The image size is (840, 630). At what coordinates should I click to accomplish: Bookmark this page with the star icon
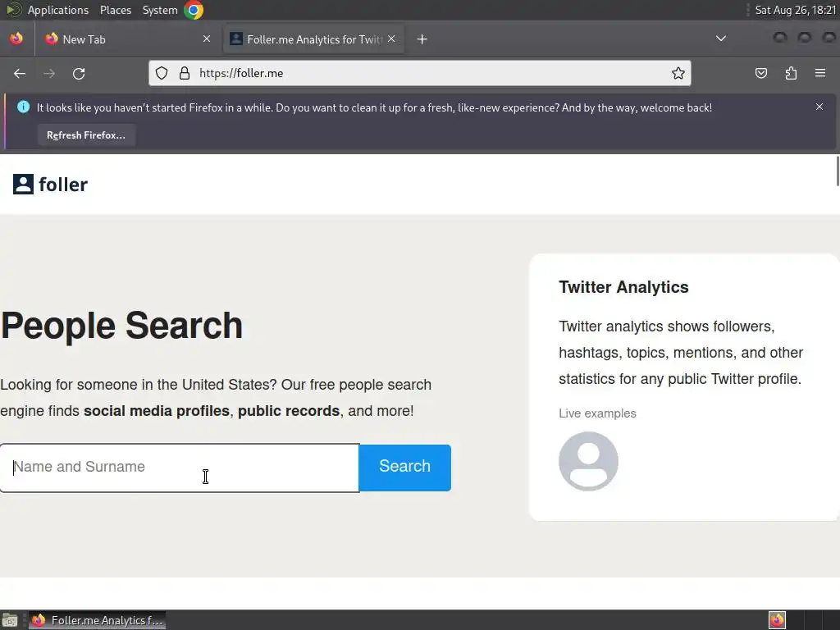678,73
